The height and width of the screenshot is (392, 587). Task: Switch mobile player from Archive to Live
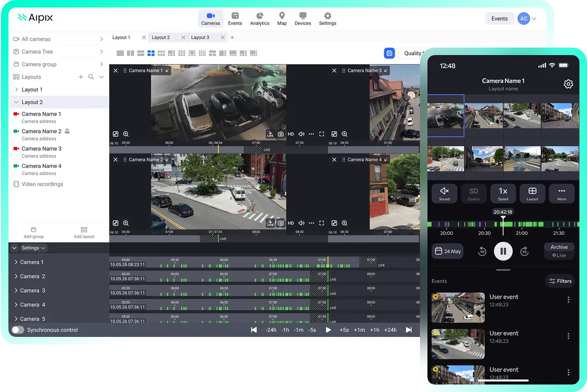559,255
